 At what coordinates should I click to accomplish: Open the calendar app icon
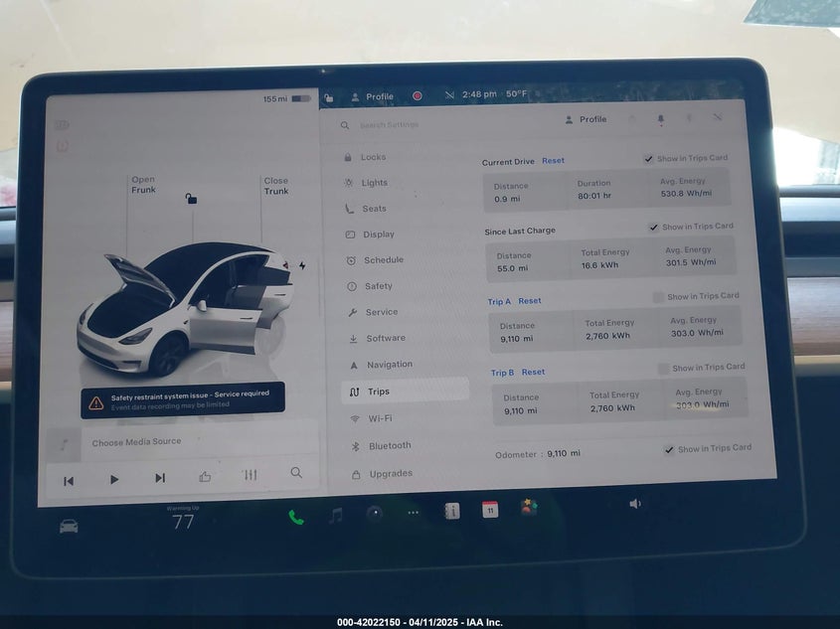[489, 510]
